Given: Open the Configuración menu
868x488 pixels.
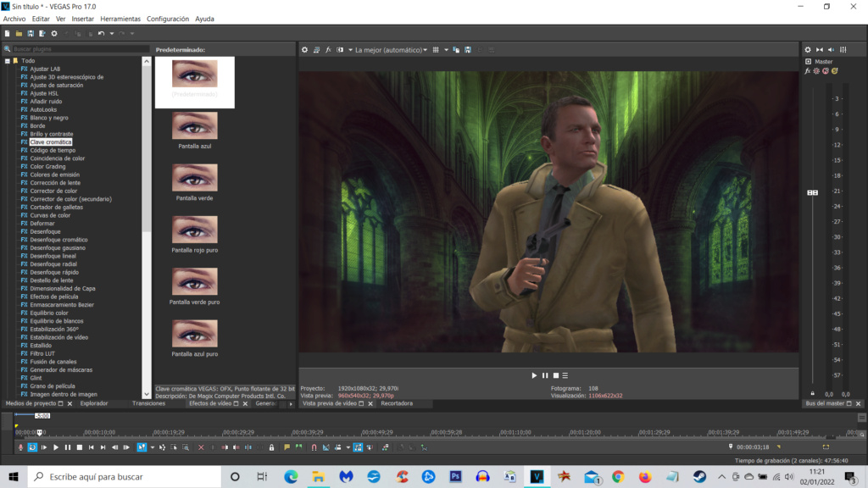Looking at the screenshot, I should (168, 19).
